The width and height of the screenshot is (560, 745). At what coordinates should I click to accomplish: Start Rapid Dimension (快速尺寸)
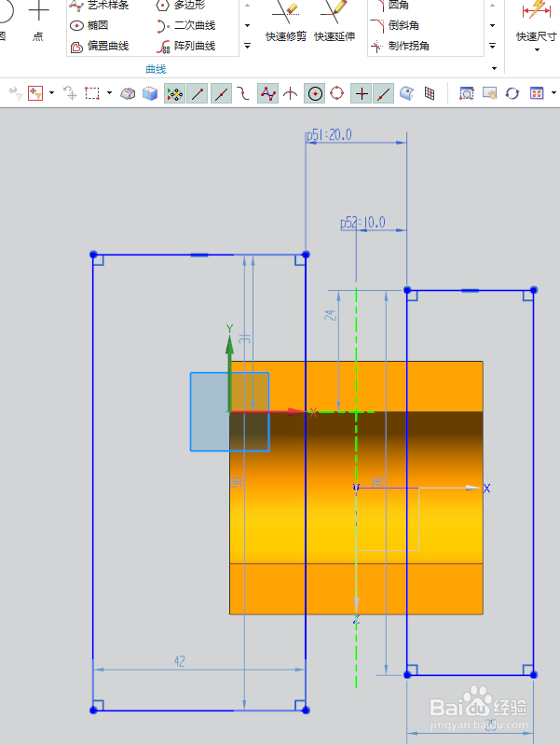click(537, 21)
